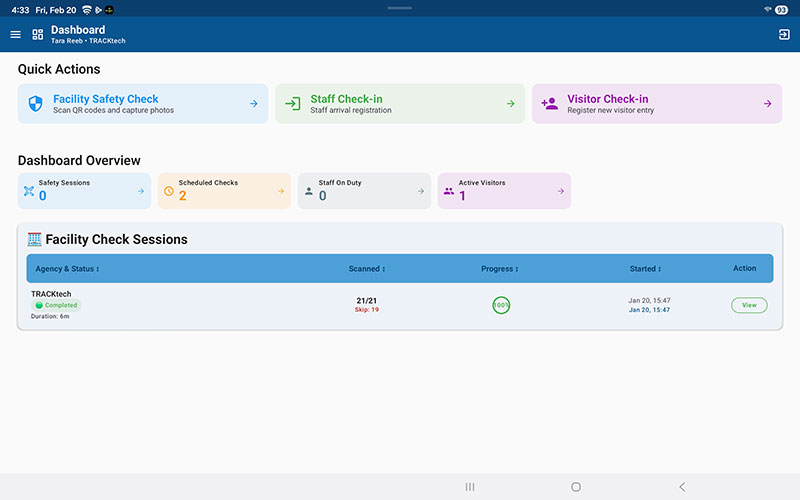Screen dimensions: 800x500
Task: Sort sessions by Started column
Action: point(644,269)
